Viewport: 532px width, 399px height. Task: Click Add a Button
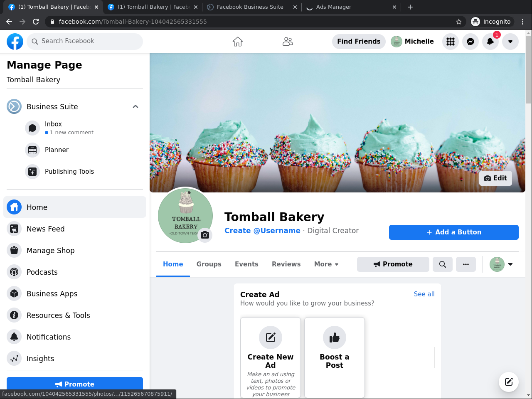point(454,232)
